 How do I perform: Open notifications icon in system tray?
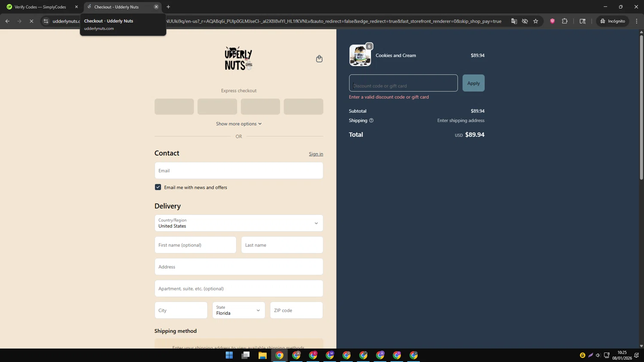pyautogui.click(x=637, y=355)
